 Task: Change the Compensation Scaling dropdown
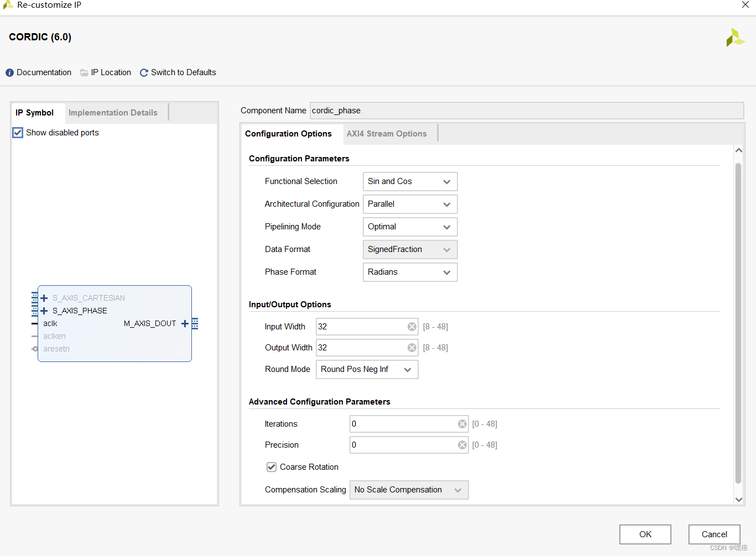pos(458,490)
